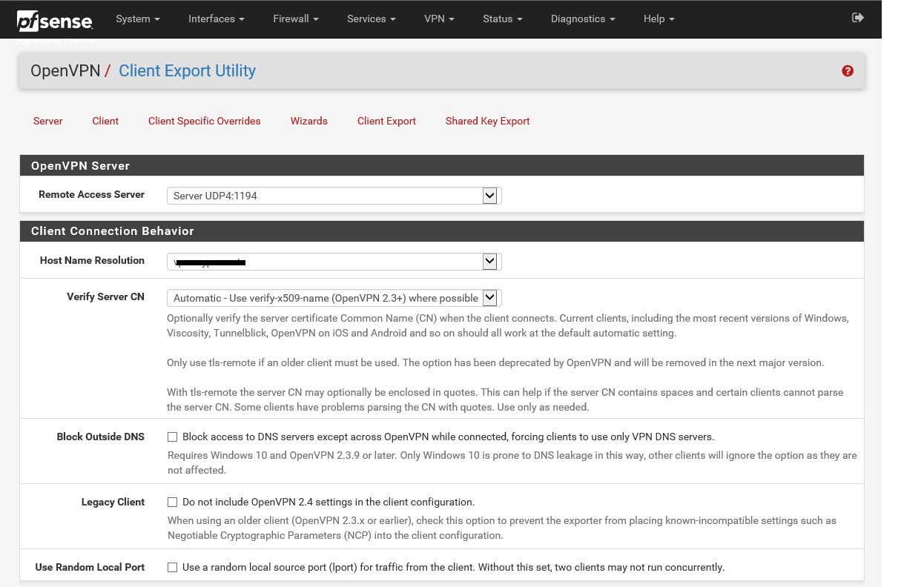Click the Client Export Utility breadcrumb
The height and width of the screenshot is (587, 924).
tap(187, 71)
